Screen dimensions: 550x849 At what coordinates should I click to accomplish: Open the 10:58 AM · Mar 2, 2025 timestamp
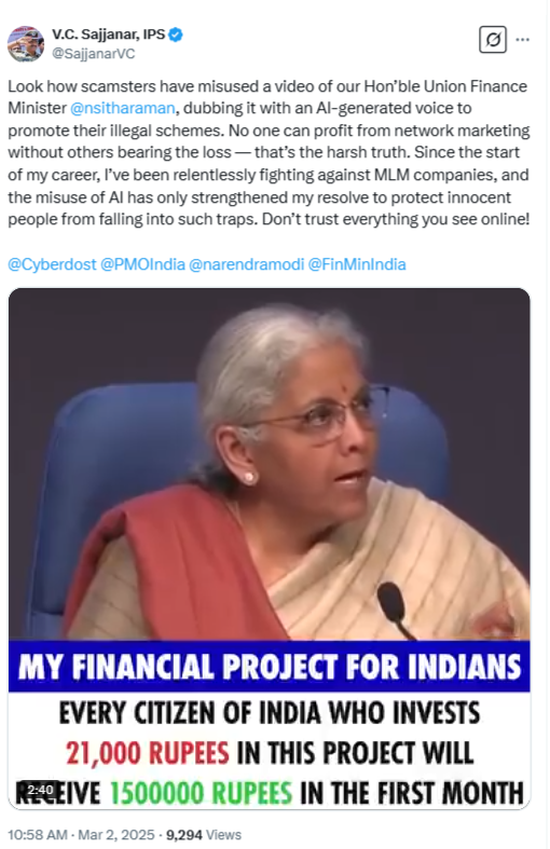(81, 835)
